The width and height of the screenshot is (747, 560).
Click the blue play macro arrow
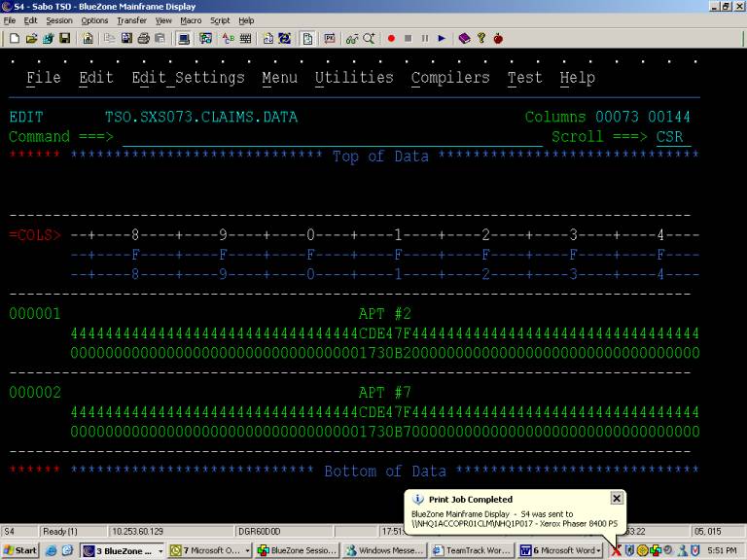click(442, 39)
